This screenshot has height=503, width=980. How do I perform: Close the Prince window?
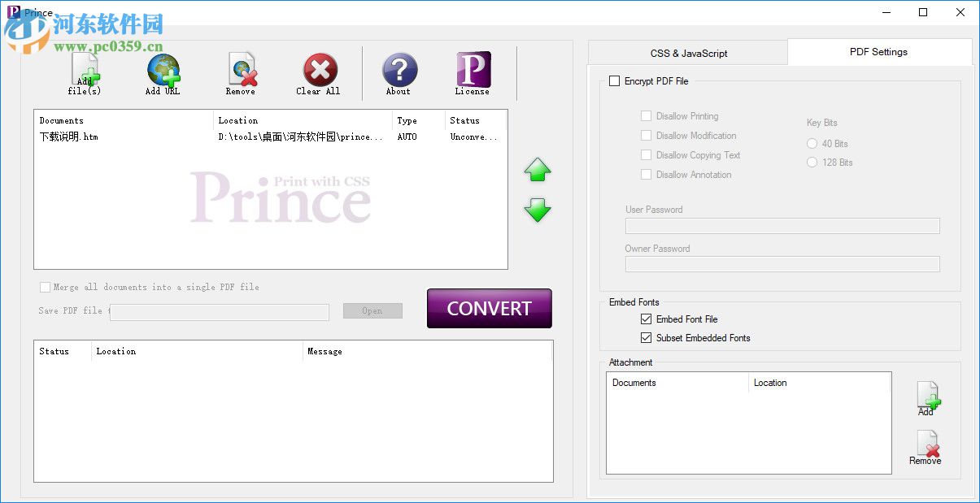[960, 12]
